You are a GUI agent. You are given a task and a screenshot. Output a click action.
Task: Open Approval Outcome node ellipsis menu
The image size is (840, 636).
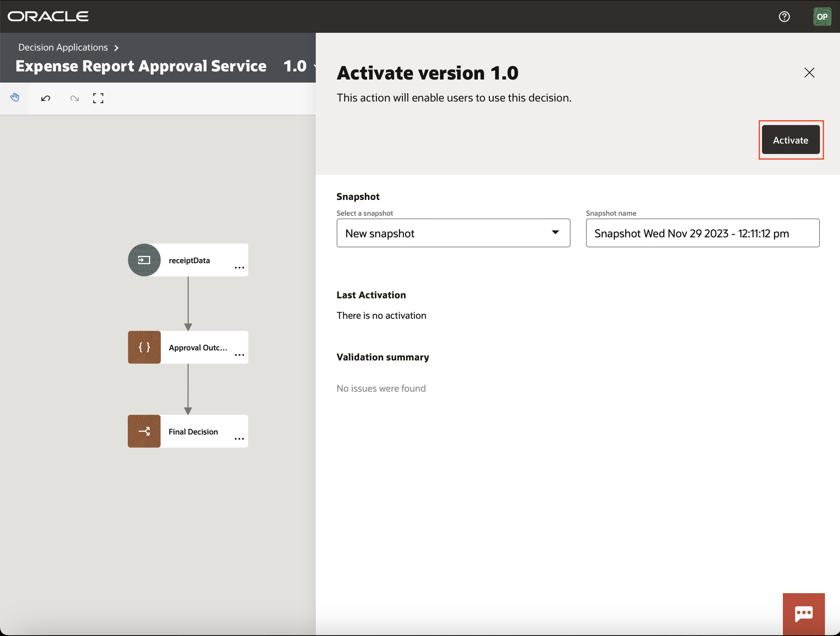(x=239, y=355)
